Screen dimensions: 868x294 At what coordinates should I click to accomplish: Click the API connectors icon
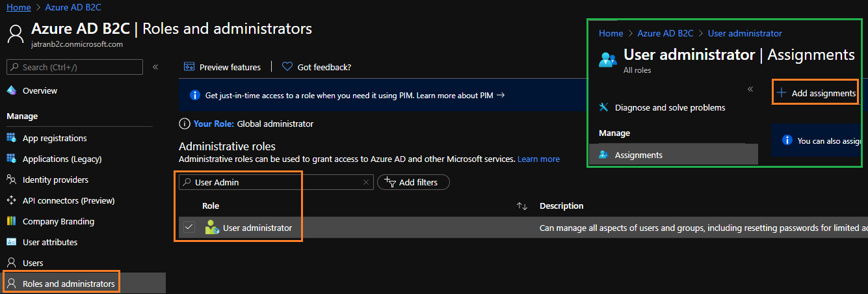(x=11, y=200)
